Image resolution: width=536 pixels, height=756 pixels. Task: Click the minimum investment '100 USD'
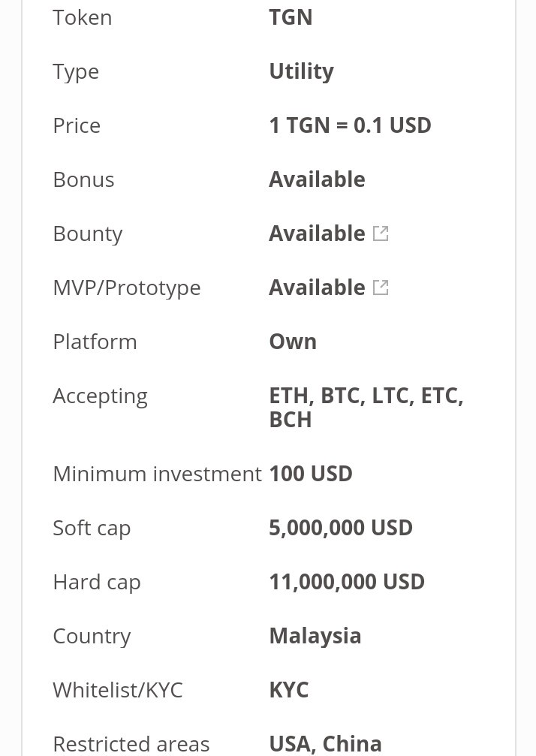pyautogui.click(x=310, y=474)
